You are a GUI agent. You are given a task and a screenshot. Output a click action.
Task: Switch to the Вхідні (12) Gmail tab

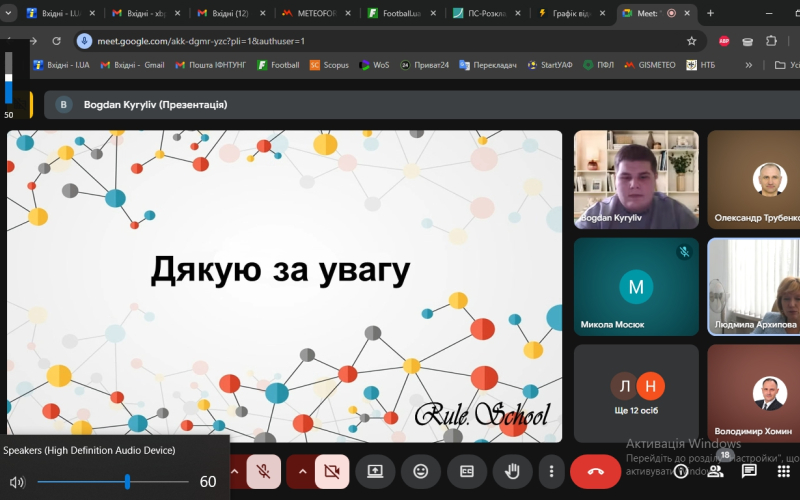tap(231, 13)
